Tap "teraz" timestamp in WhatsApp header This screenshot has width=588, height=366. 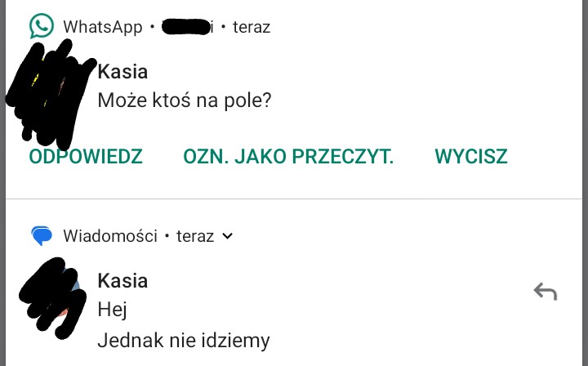tap(251, 27)
